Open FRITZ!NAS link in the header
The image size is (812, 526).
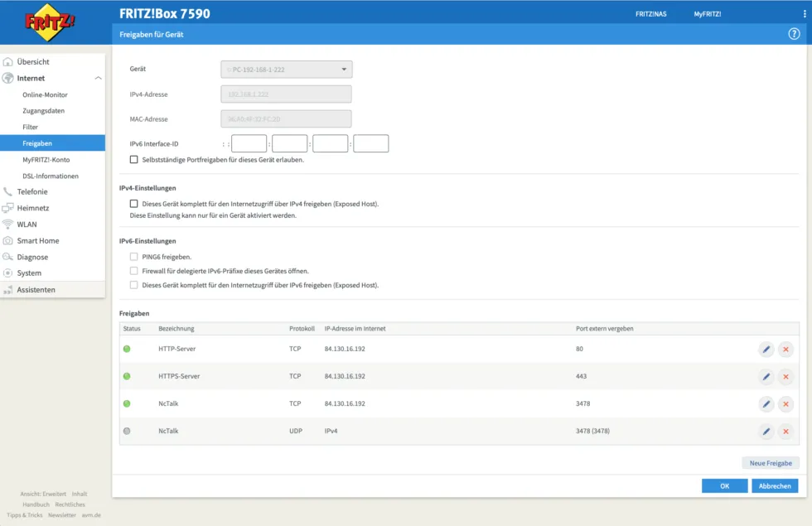[650, 14]
